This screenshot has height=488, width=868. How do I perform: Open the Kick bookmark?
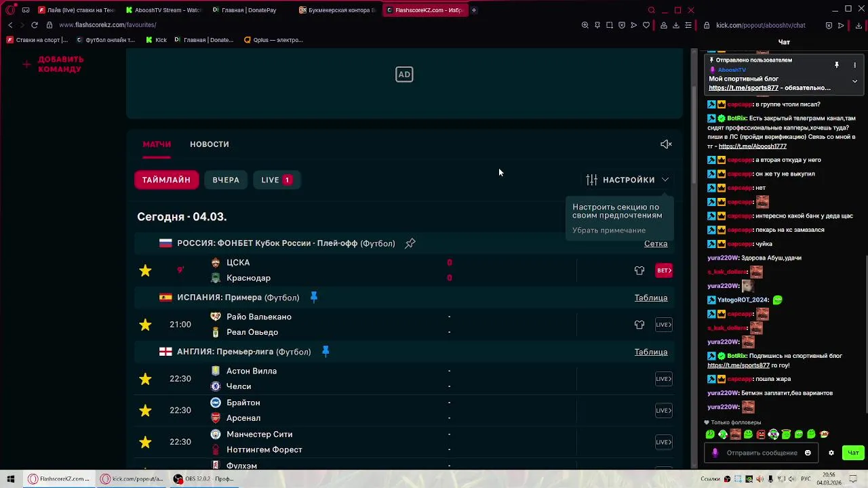(x=156, y=40)
